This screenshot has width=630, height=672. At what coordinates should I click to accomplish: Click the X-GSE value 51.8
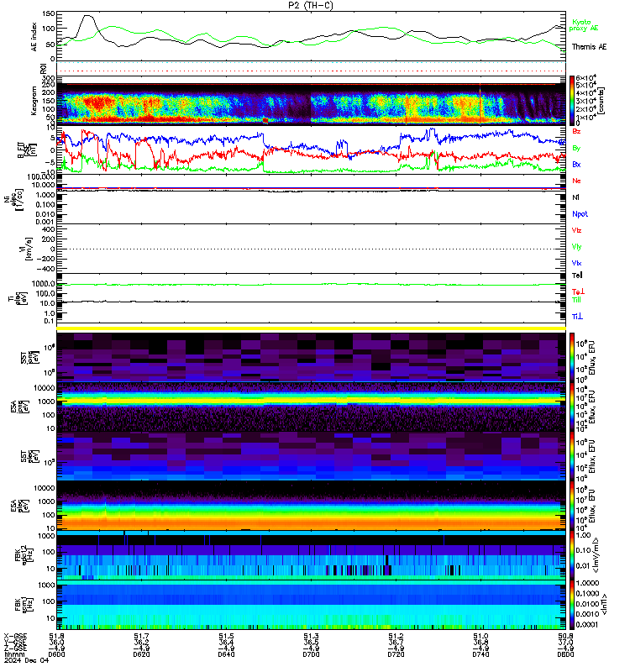pos(56,637)
